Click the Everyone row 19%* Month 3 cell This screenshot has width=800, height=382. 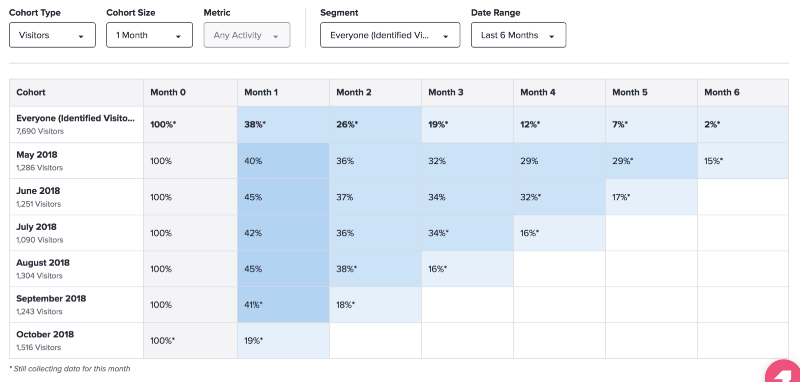click(467, 124)
